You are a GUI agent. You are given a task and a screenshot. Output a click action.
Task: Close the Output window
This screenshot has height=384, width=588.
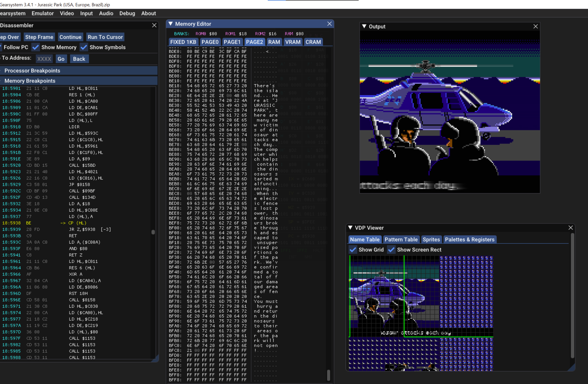pyautogui.click(x=536, y=26)
